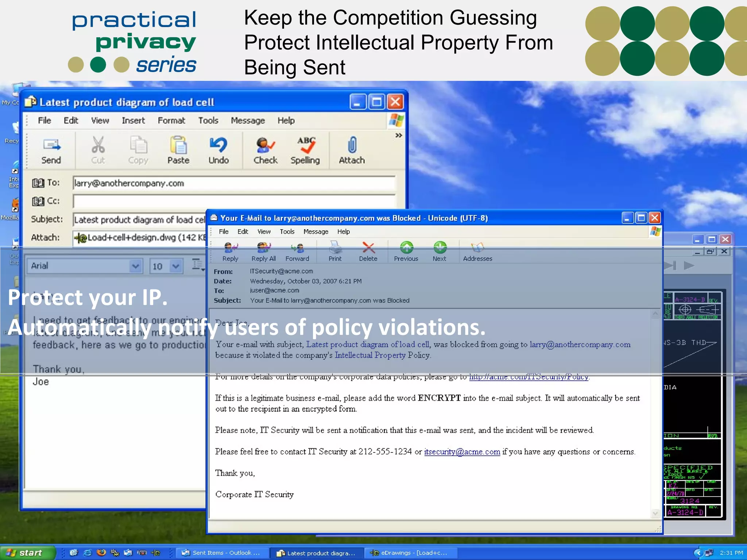Click From address ITSecurity@acme.com
This screenshot has width=747, height=560.
pyautogui.click(x=281, y=271)
